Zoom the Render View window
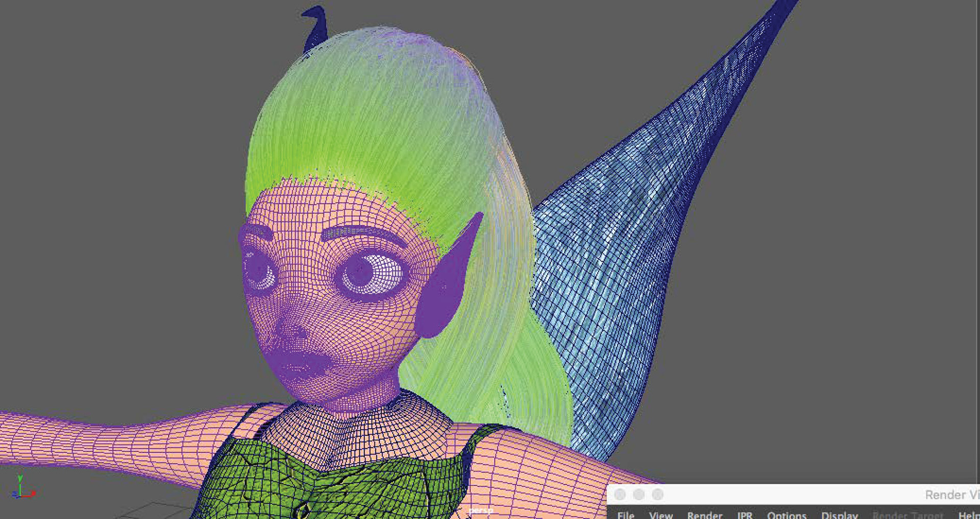This screenshot has width=980, height=519. [657, 494]
